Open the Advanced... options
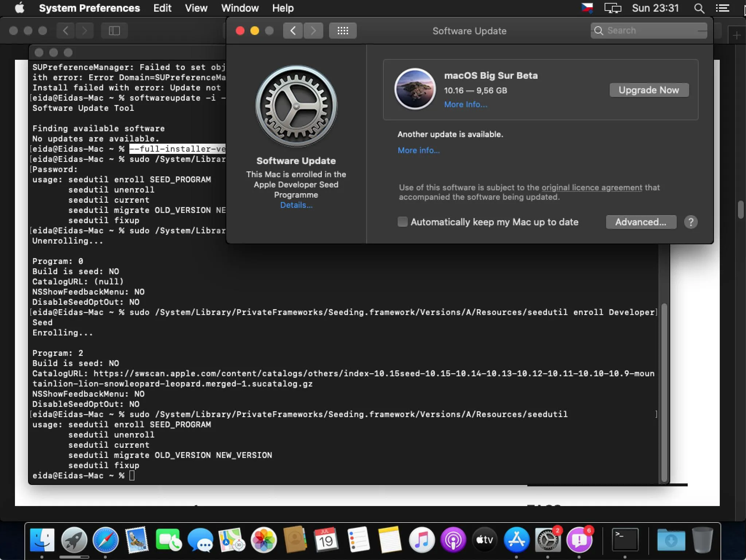Viewport: 746px width, 560px height. 641,222
